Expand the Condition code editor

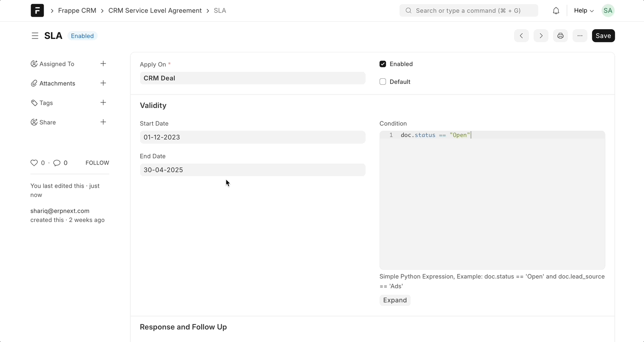(x=395, y=300)
